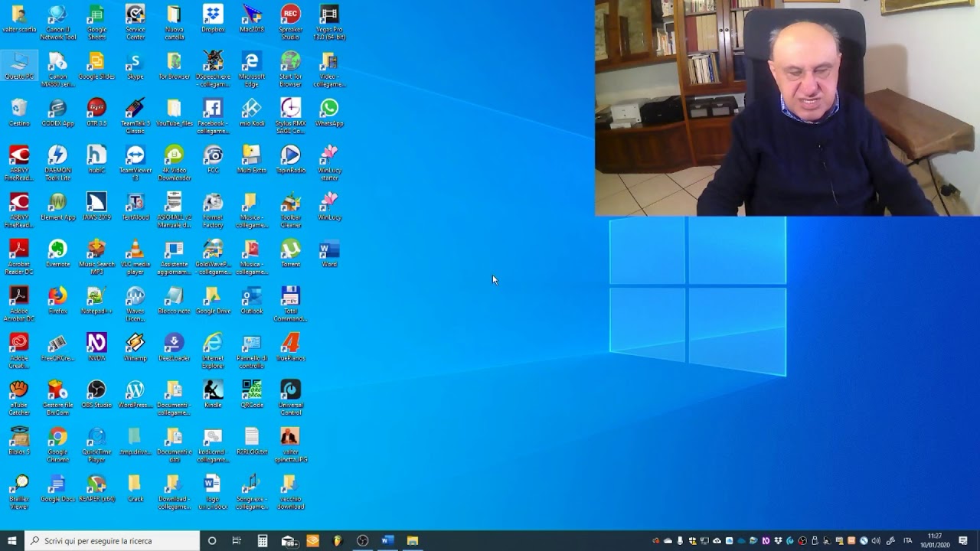Select the NVDA desktop shortcut
This screenshot has height=551, width=980.
click(96, 347)
